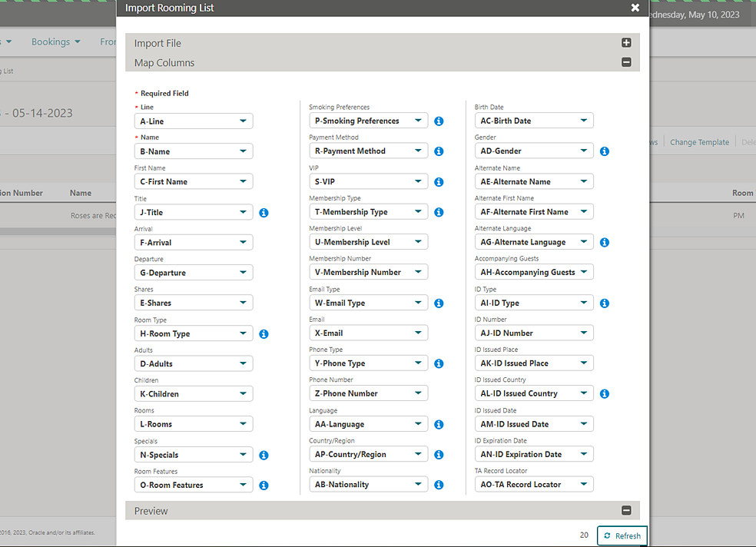Click info icon next to Smoking Preferences

point(439,121)
